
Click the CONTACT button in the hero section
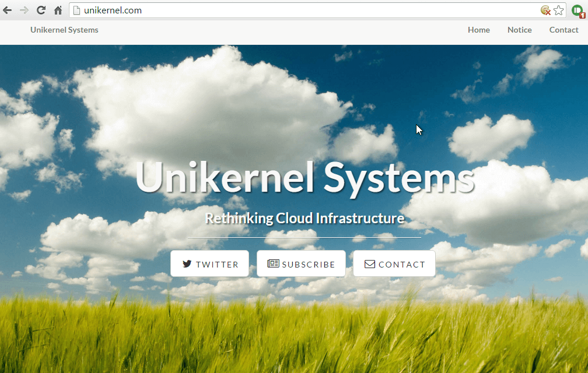394,263
